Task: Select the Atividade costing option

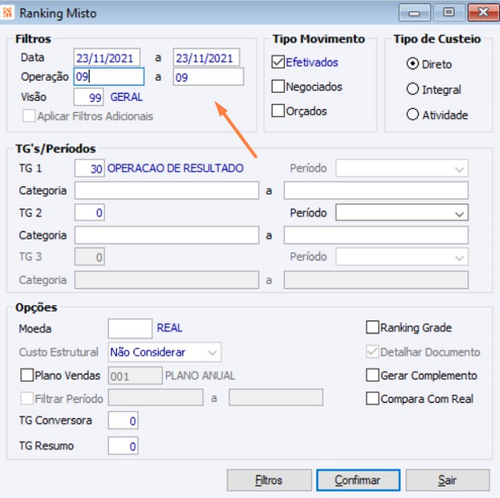Action: tap(413, 114)
